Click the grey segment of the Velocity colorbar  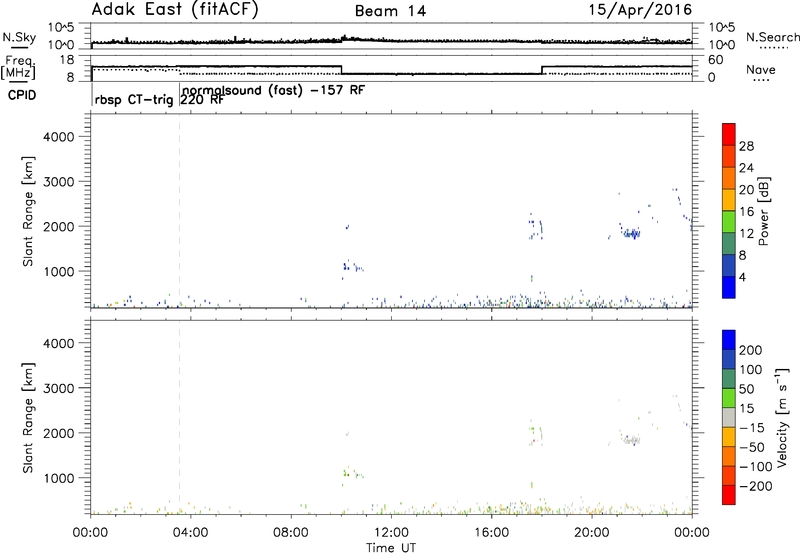[x=729, y=417]
